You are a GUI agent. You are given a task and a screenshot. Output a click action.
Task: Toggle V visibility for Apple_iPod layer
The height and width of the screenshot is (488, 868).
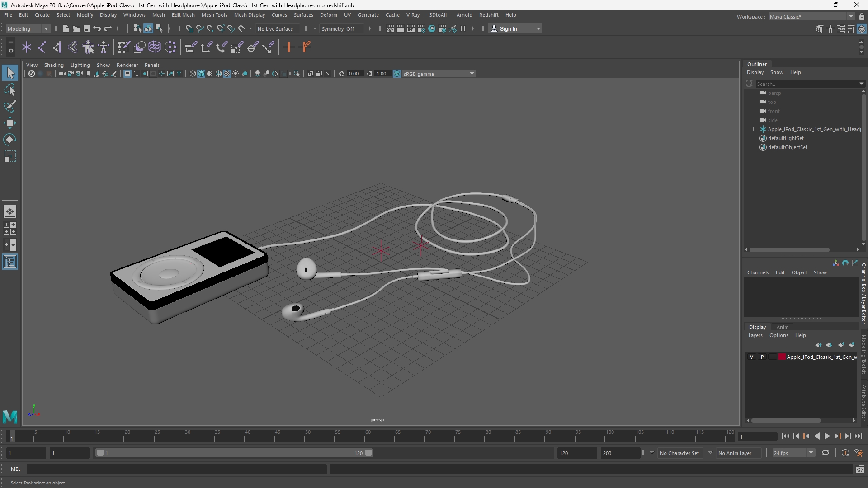(x=752, y=357)
